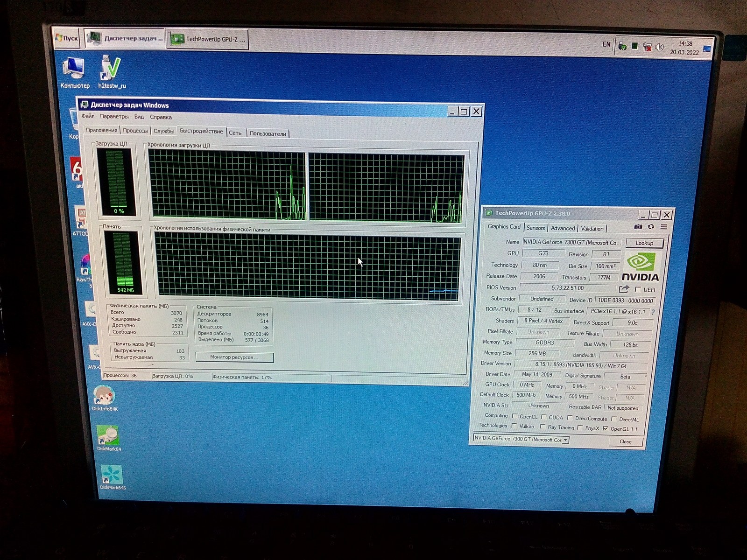Toggle the DirectCompute checkbox
This screenshot has height=560, width=747.
[x=570, y=418]
